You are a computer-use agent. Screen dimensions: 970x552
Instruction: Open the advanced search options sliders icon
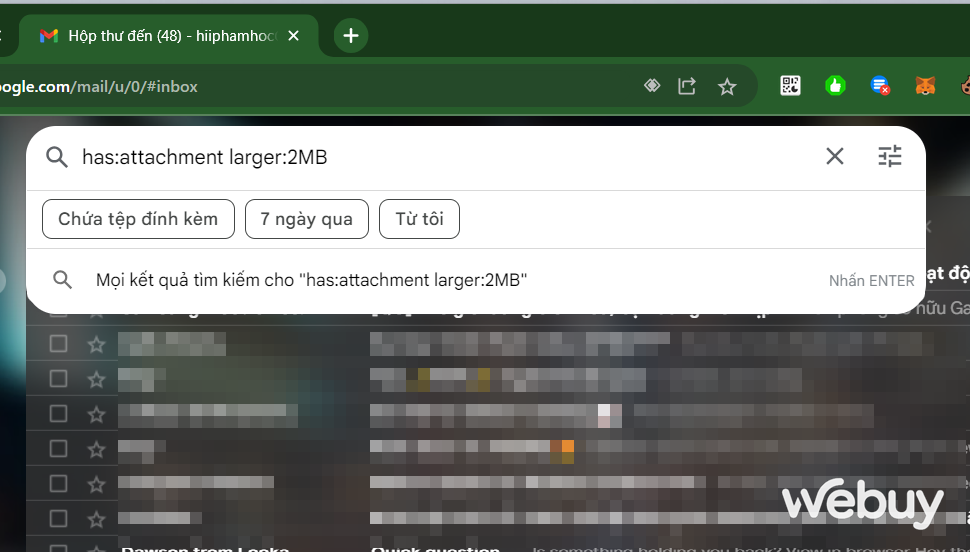pyautogui.click(x=889, y=156)
